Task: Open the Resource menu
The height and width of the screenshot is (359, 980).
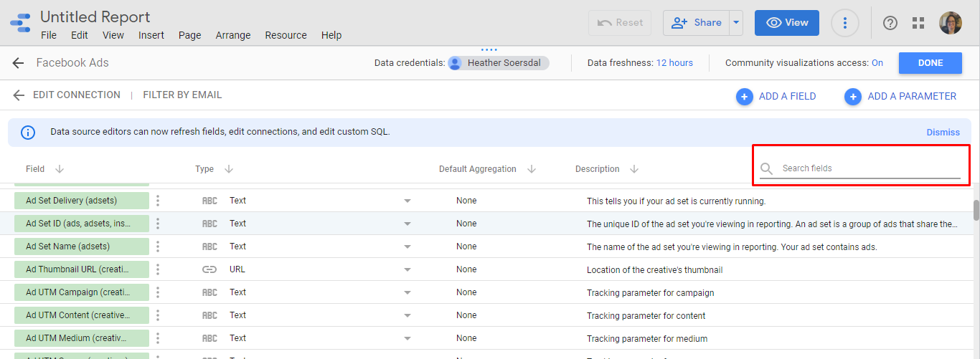Action: 286,35
